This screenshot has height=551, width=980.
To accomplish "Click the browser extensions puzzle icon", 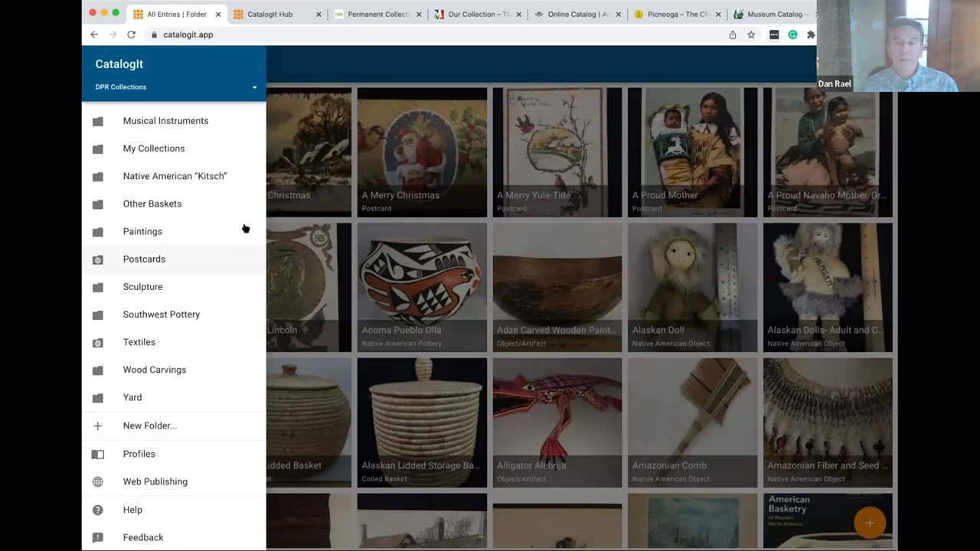I will (x=811, y=34).
